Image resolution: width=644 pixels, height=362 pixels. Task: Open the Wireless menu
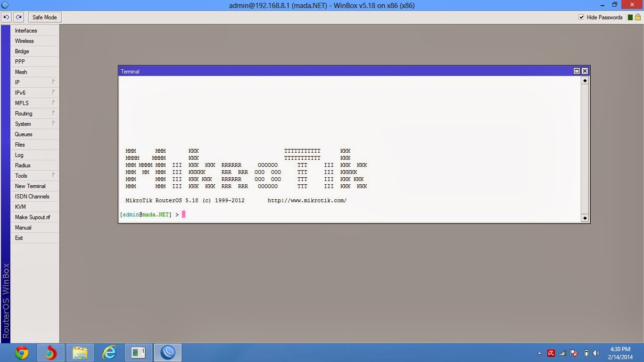click(x=35, y=41)
